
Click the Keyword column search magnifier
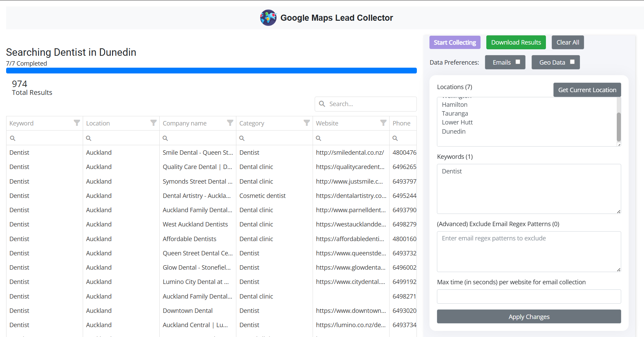point(13,138)
